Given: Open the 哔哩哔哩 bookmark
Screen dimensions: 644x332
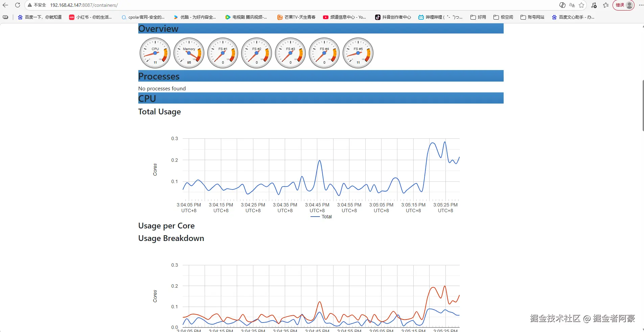Looking at the screenshot, I should click(440, 17).
